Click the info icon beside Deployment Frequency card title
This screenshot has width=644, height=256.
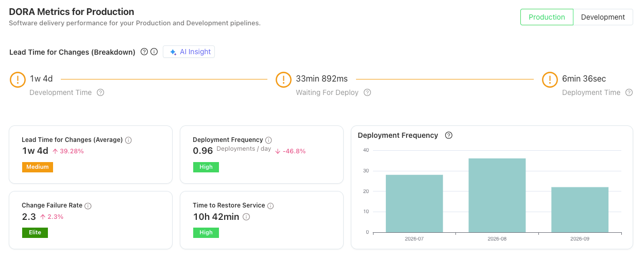(x=268, y=140)
